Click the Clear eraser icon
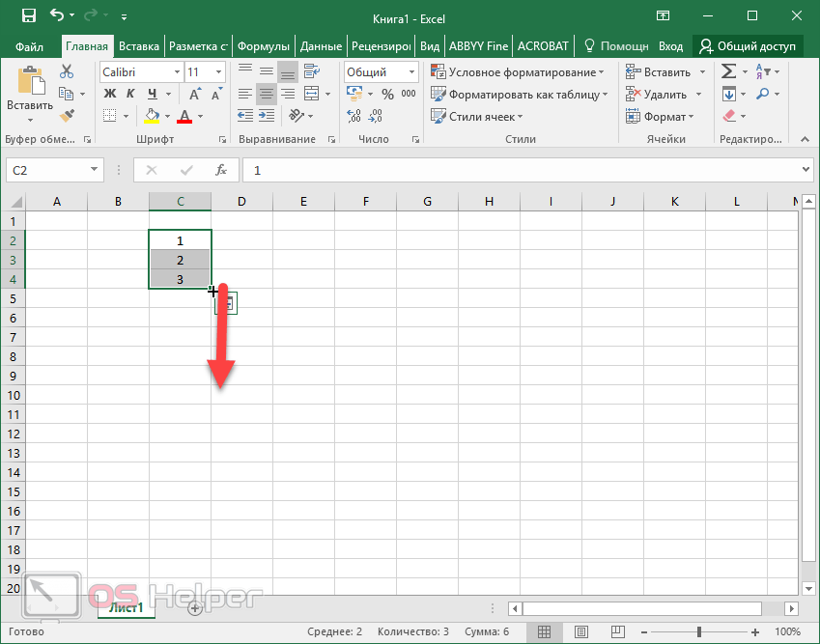 (x=729, y=116)
